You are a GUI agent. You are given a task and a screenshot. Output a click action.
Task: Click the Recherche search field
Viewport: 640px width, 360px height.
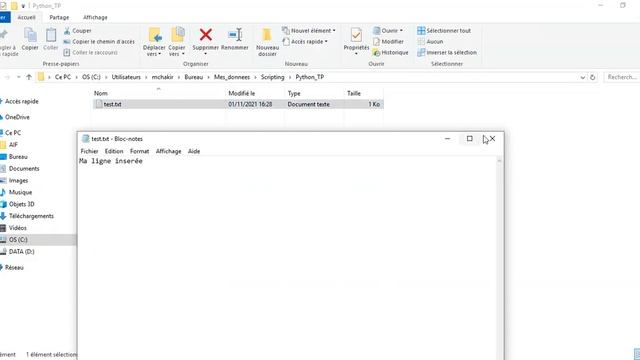pyautogui.click(x=621, y=77)
